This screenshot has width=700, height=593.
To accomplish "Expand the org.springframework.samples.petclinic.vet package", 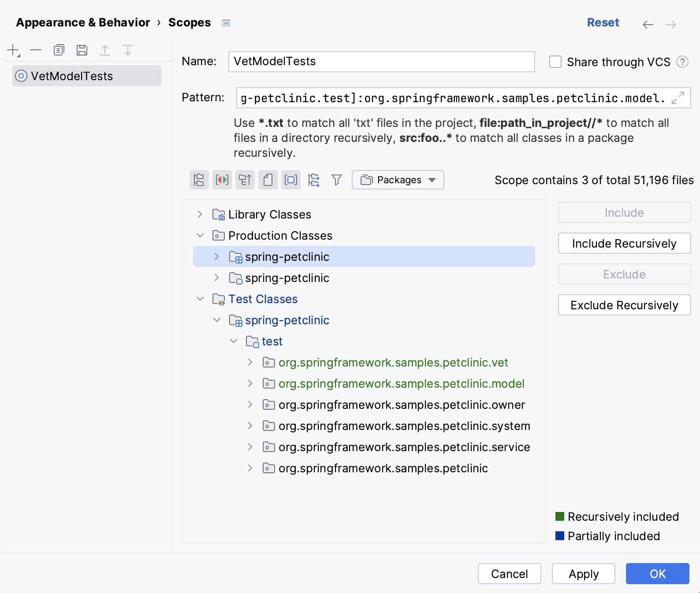I will 250,363.
